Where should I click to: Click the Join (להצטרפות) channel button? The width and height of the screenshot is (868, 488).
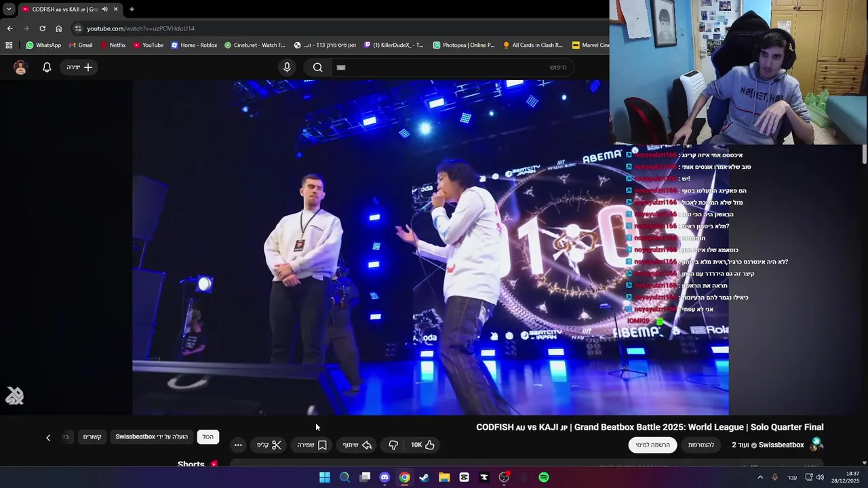pos(701,445)
